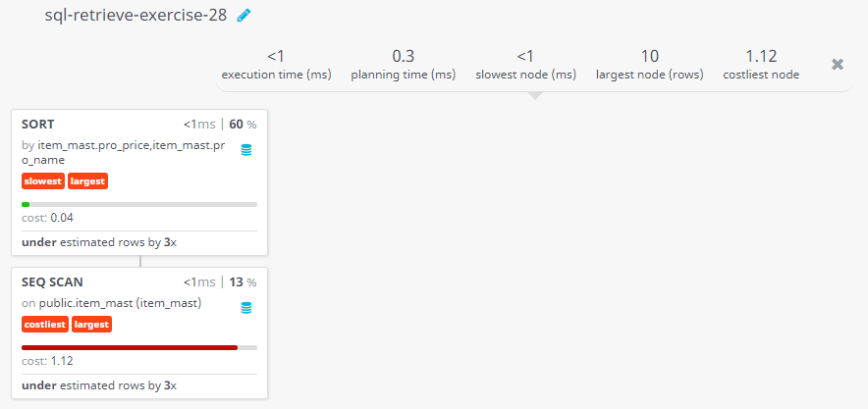Select the 'largest' tag on the SEQ SCAN node
Viewport: 868px width, 409px height.
coord(92,325)
